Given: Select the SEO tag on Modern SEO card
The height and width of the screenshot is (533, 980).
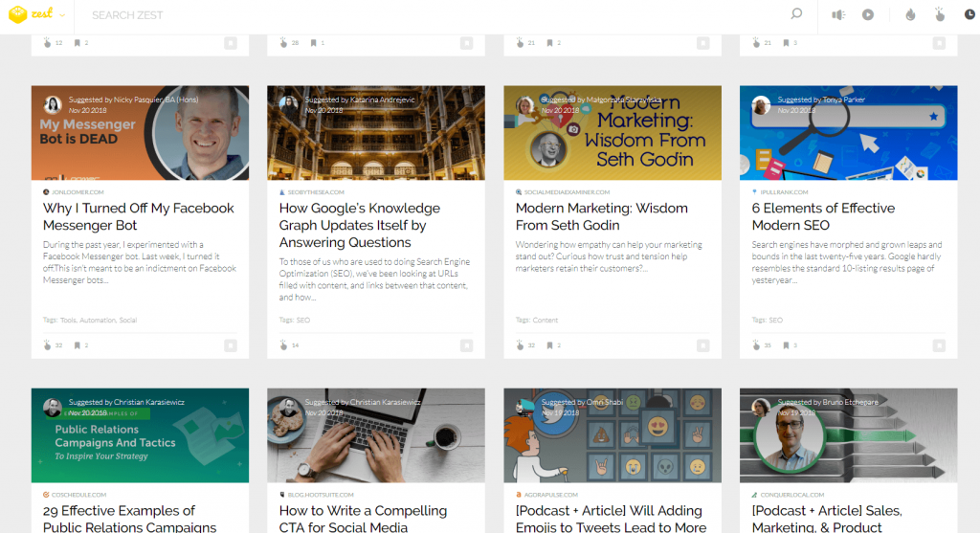Looking at the screenshot, I should (x=775, y=320).
